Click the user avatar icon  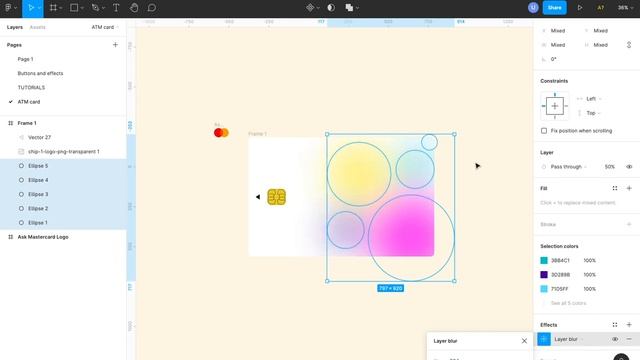pos(533,8)
